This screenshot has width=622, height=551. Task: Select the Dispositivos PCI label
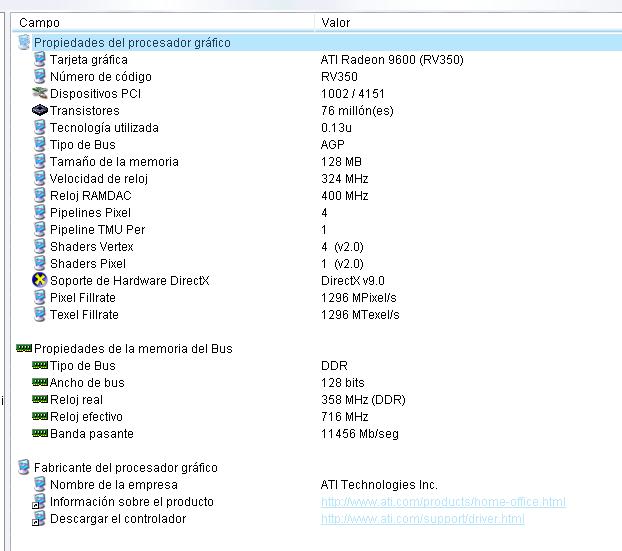tap(95, 94)
